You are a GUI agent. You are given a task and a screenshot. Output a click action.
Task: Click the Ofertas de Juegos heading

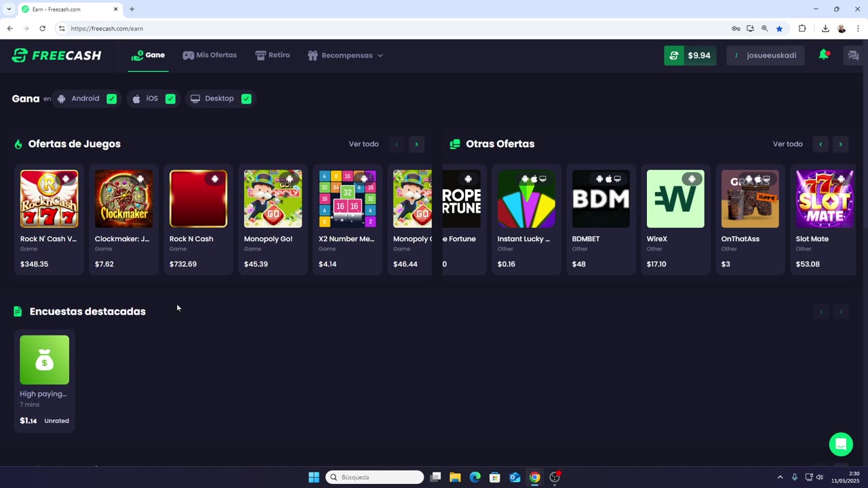tap(75, 144)
